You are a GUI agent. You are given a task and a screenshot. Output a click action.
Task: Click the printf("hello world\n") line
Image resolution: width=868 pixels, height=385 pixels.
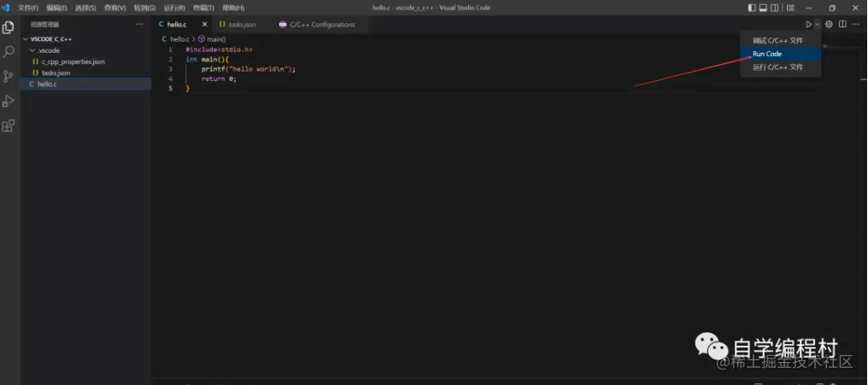249,69
